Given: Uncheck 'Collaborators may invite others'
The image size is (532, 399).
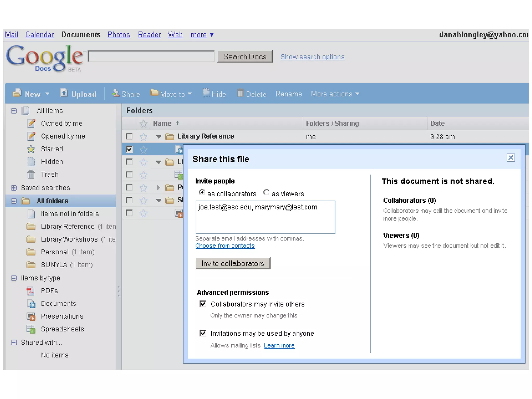Looking at the screenshot, I should [203, 304].
